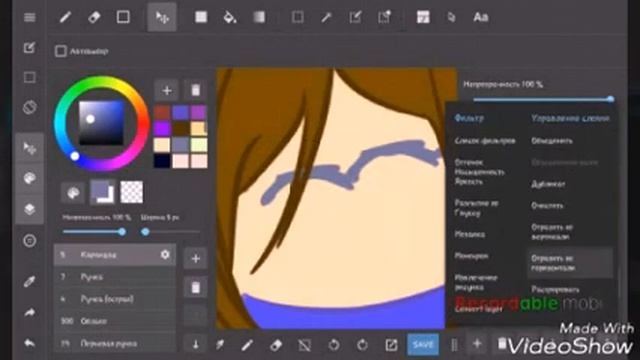
Task: Click rotate-left arrow in the bottom toolbar
Action: [333, 345]
